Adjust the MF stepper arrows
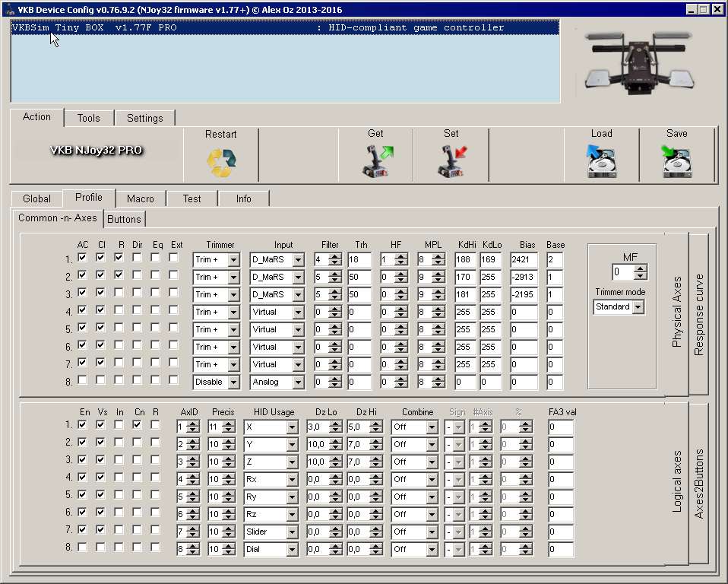Viewport: 728px width, 584px height. click(641, 272)
